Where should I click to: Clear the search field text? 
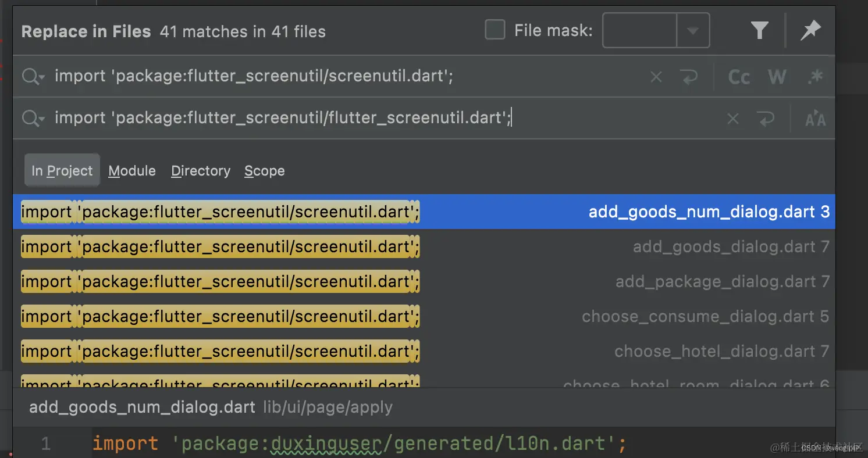656,77
